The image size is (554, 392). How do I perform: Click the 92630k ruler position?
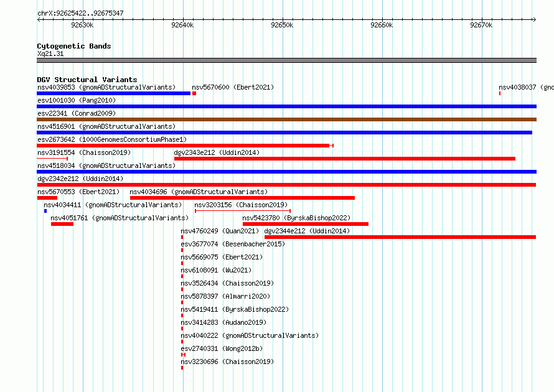[x=82, y=25]
